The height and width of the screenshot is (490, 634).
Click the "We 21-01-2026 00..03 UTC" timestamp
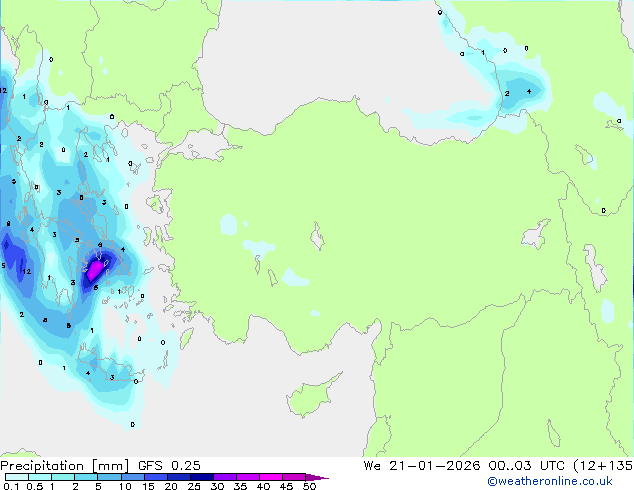pos(464,466)
